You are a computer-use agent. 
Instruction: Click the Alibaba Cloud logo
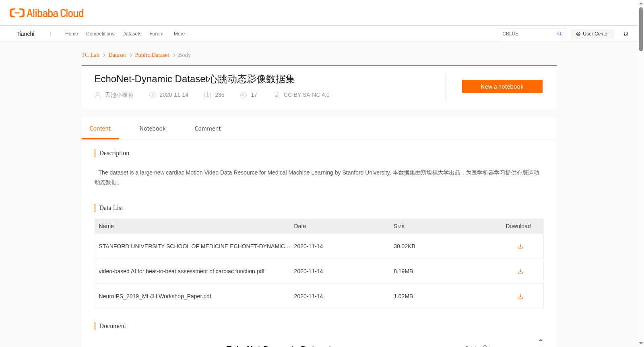tap(47, 13)
